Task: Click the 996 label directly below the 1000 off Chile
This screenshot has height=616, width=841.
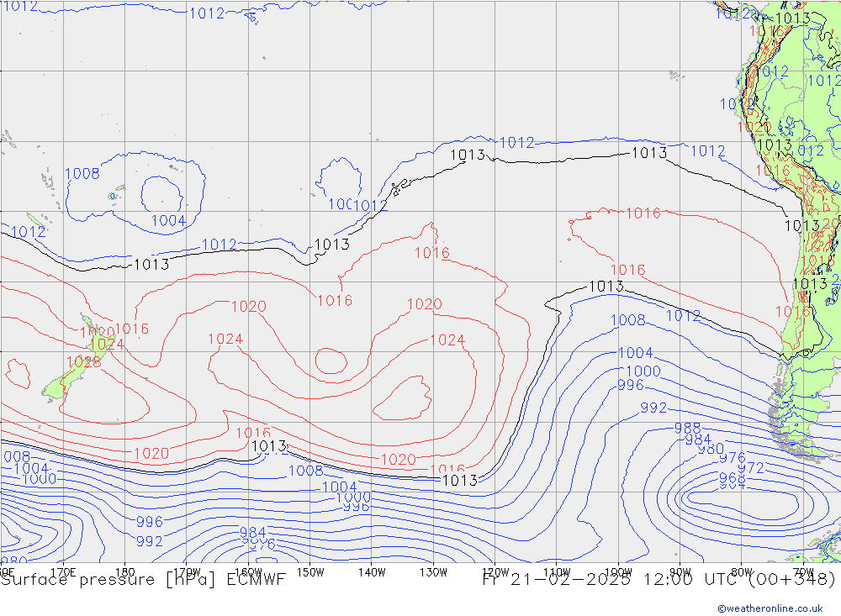Action: click(x=630, y=384)
